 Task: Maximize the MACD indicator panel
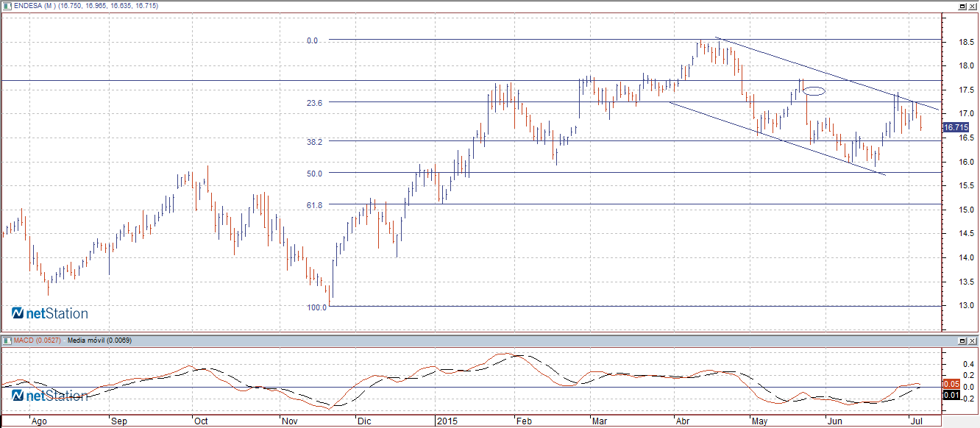coord(963,341)
